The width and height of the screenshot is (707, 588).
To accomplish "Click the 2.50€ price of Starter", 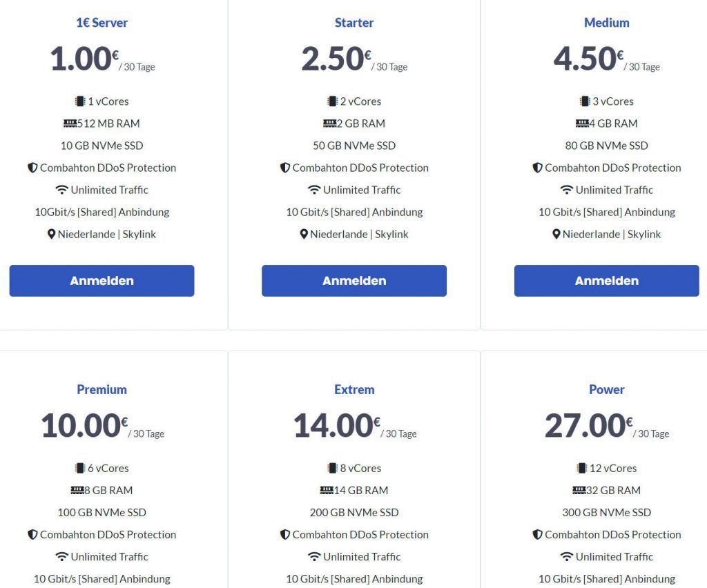I will 336,59.
